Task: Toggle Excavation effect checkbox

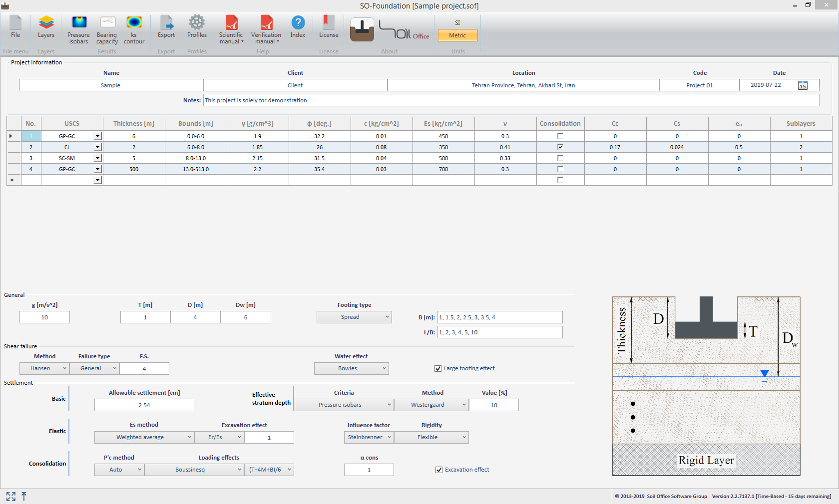Action: [439, 470]
